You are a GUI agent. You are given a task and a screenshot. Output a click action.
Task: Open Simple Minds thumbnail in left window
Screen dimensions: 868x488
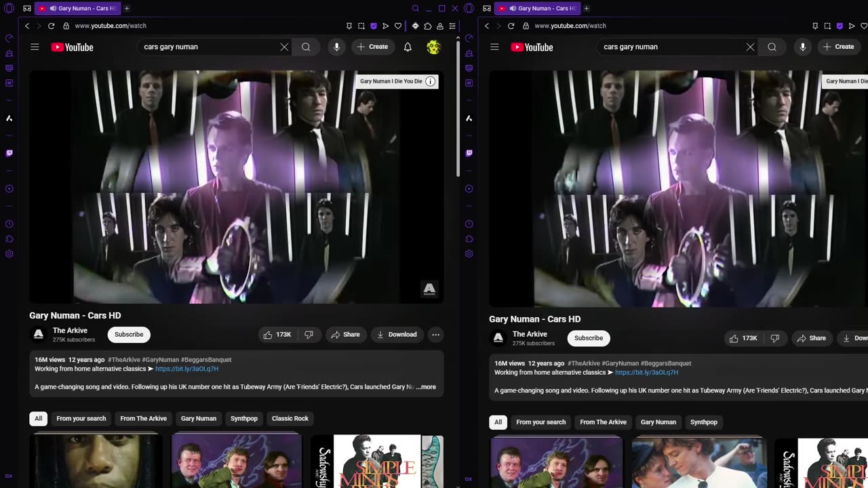tap(377, 461)
